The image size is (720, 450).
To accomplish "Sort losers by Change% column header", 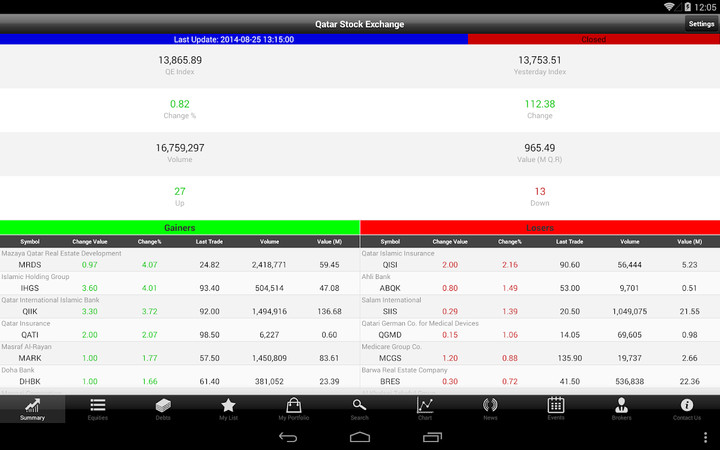I will (x=510, y=242).
